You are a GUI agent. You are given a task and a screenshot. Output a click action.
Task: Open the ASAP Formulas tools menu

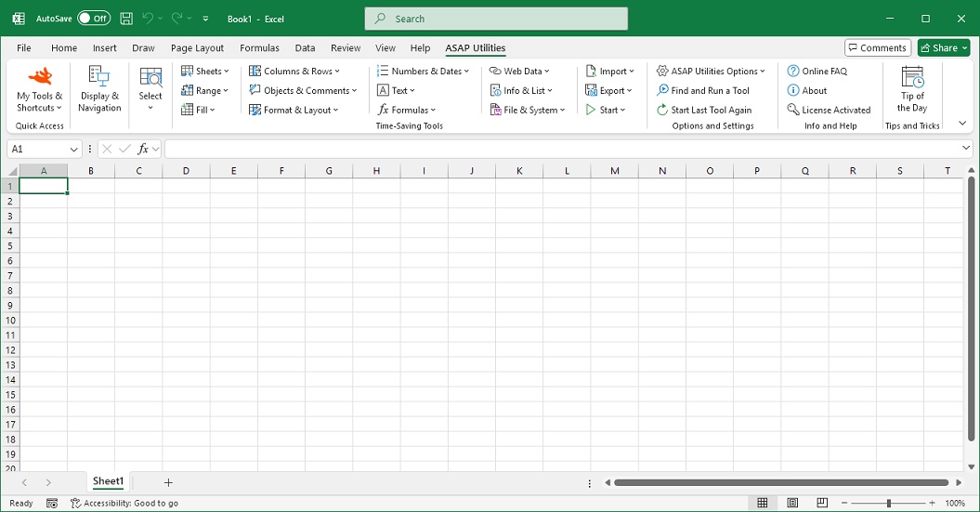tap(407, 110)
